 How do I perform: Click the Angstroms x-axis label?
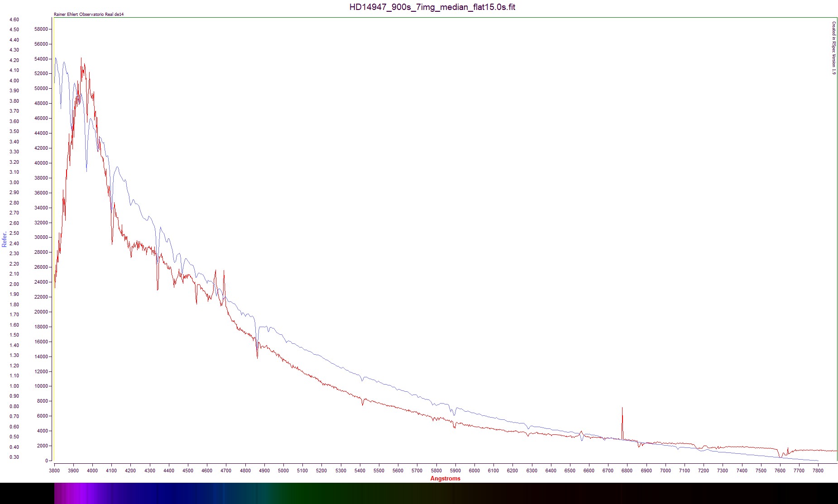[445, 478]
